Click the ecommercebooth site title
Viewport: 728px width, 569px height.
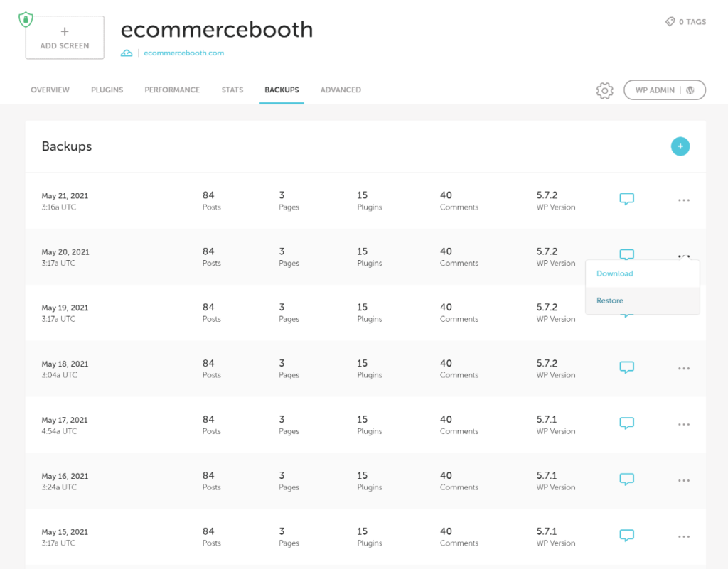coord(217,30)
